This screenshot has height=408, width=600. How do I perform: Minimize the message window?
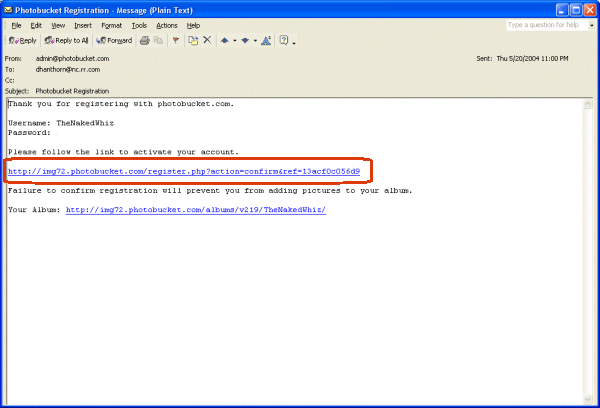(562, 10)
